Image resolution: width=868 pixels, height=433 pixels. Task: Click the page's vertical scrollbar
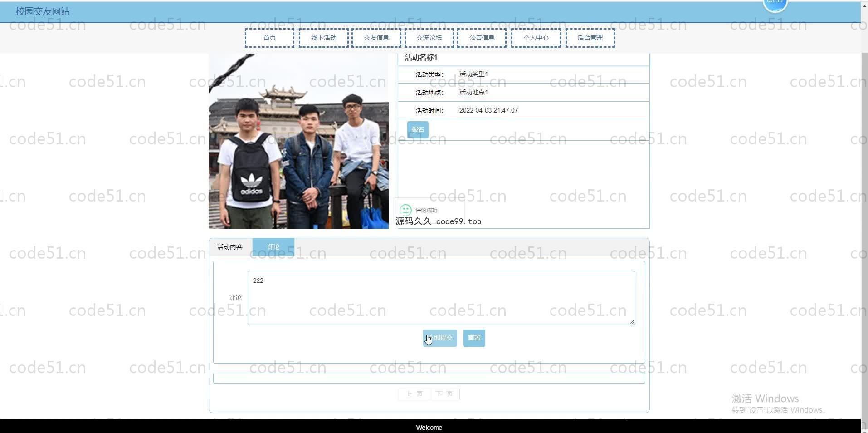click(x=864, y=227)
